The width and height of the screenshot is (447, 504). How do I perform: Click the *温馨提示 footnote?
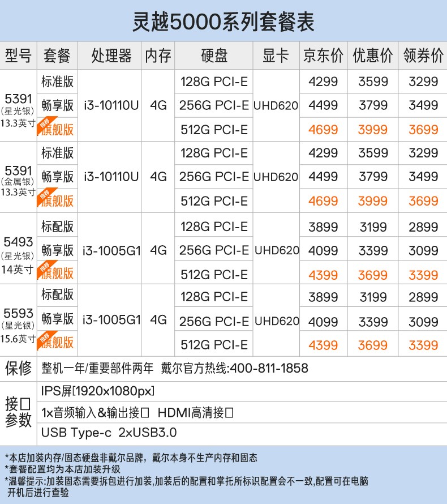187,486
